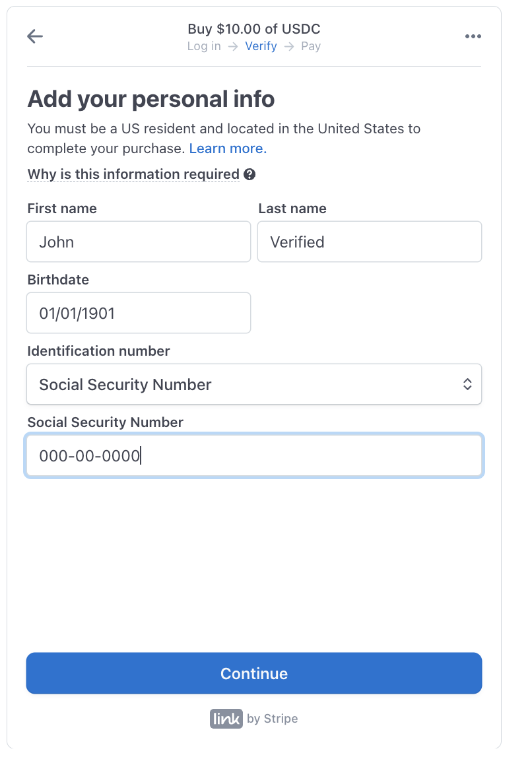This screenshot has height=759, width=532.
Task: Switch to the Verify step
Action: tap(261, 46)
